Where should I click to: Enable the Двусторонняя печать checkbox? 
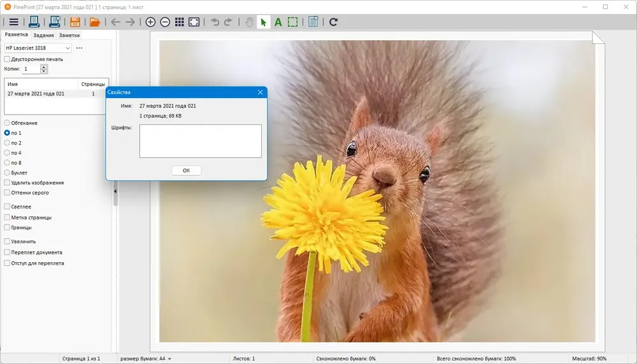[7, 59]
